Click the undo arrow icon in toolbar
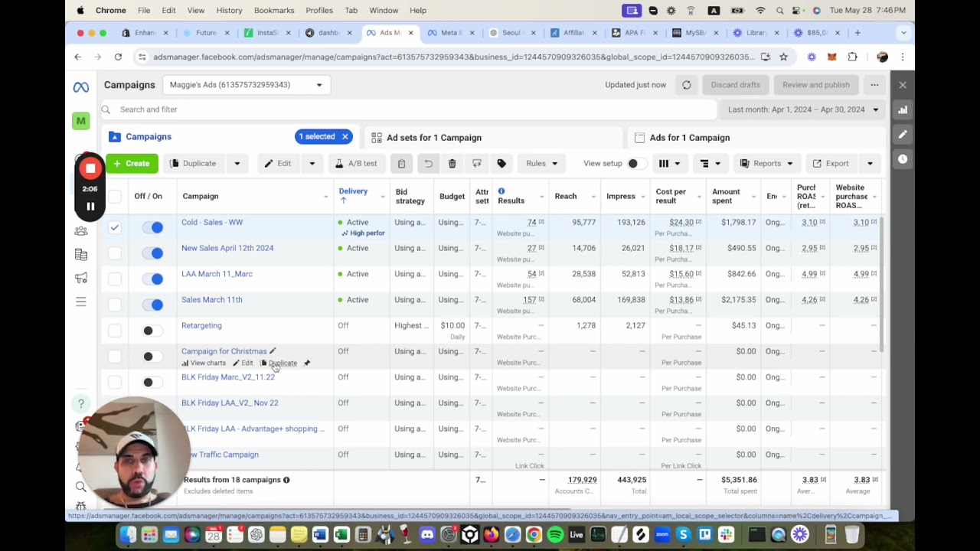This screenshot has width=980, height=551. coord(428,163)
